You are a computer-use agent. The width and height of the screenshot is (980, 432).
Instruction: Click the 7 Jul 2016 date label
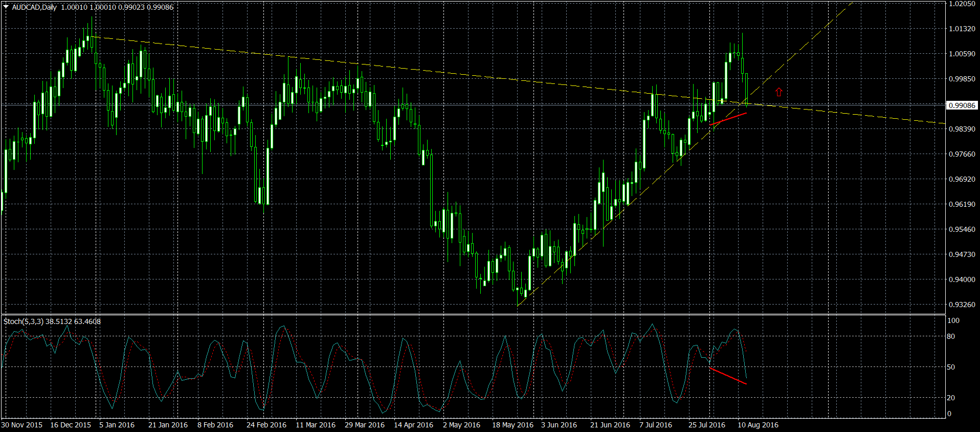point(656,425)
